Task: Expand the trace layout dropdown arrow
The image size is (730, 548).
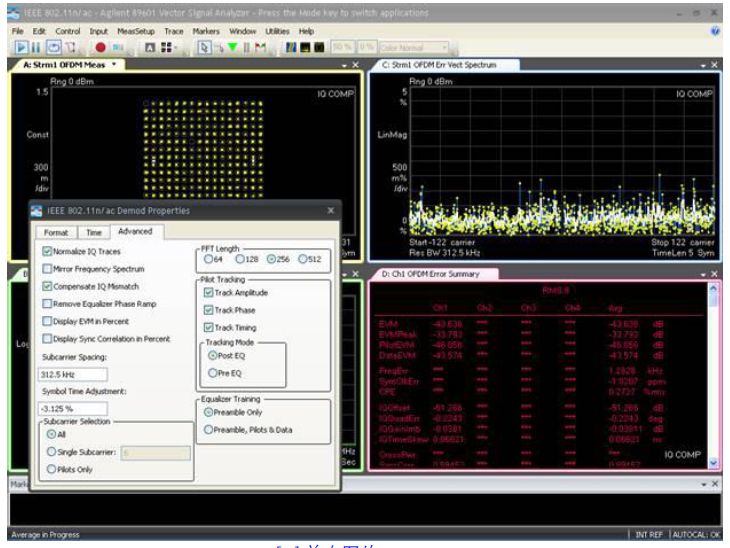Action: pos(176,47)
